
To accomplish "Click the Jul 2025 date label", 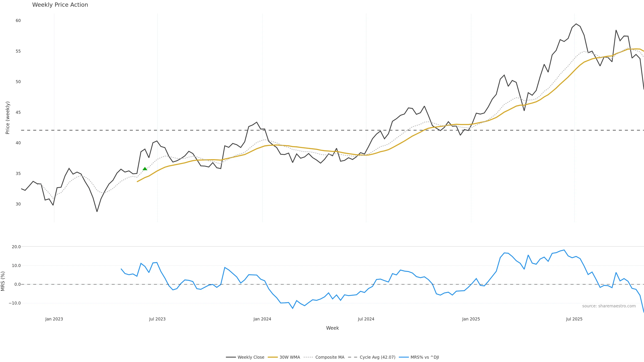I will pyautogui.click(x=574, y=319).
